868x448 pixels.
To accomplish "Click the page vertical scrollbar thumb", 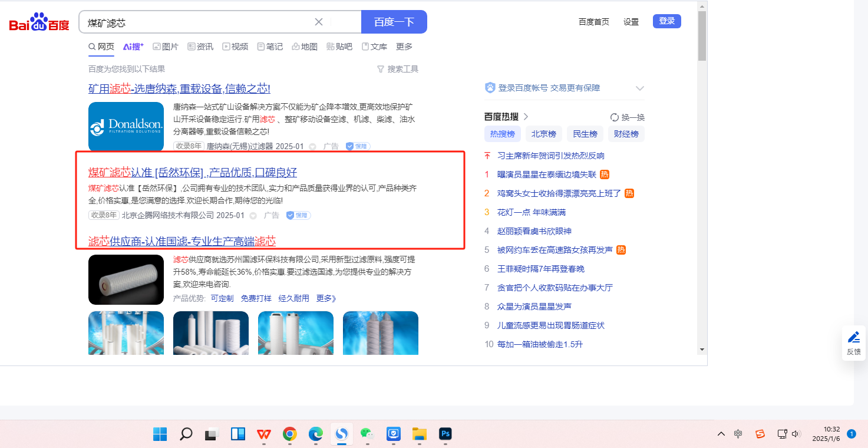I will [x=701, y=35].
